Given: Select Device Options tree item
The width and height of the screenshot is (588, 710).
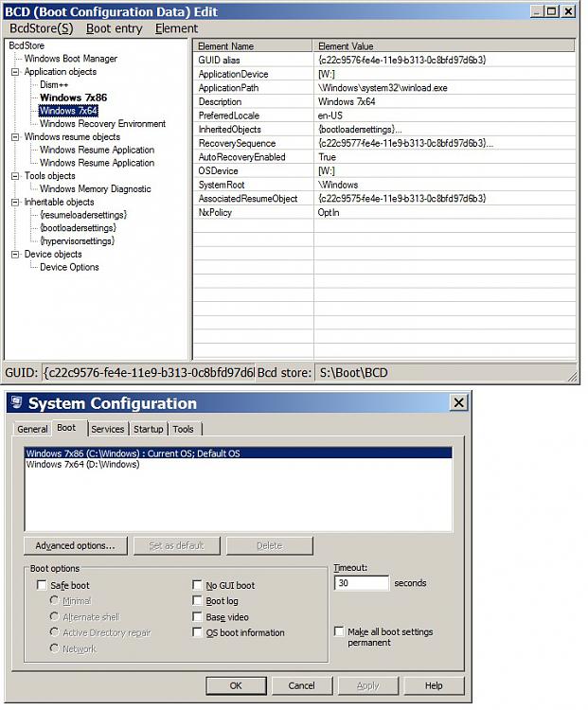Looking at the screenshot, I should tap(69, 267).
